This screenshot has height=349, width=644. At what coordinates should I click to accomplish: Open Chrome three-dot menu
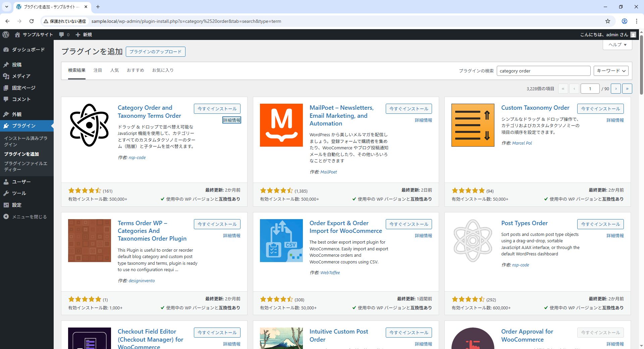coord(636,21)
